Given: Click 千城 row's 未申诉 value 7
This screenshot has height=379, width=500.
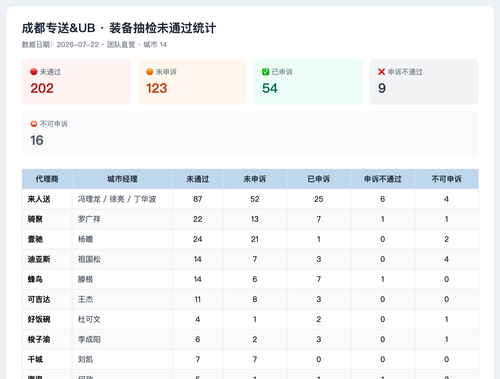Looking at the screenshot, I should (255, 359).
